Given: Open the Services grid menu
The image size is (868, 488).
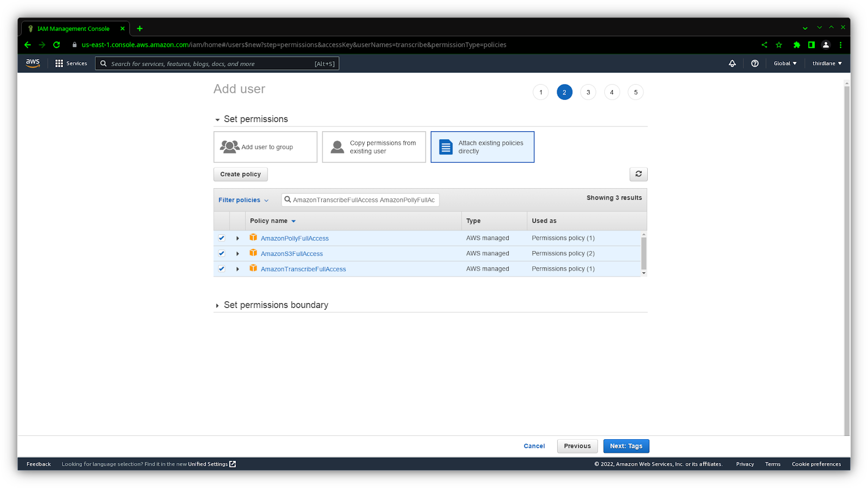Looking at the screenshot, I should pyautogui.click(x=71, y=63).
